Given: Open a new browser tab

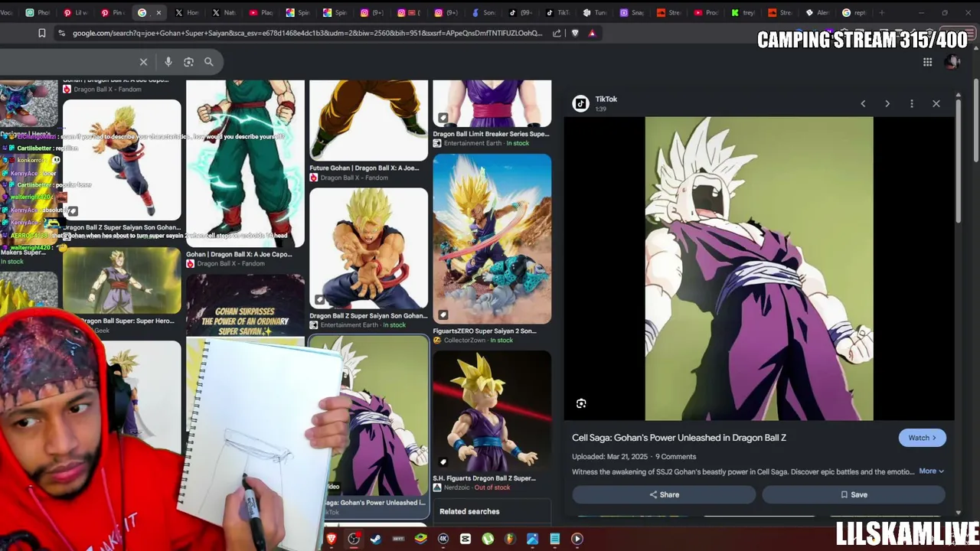Looking at the screenshot, I should (882, 12).
